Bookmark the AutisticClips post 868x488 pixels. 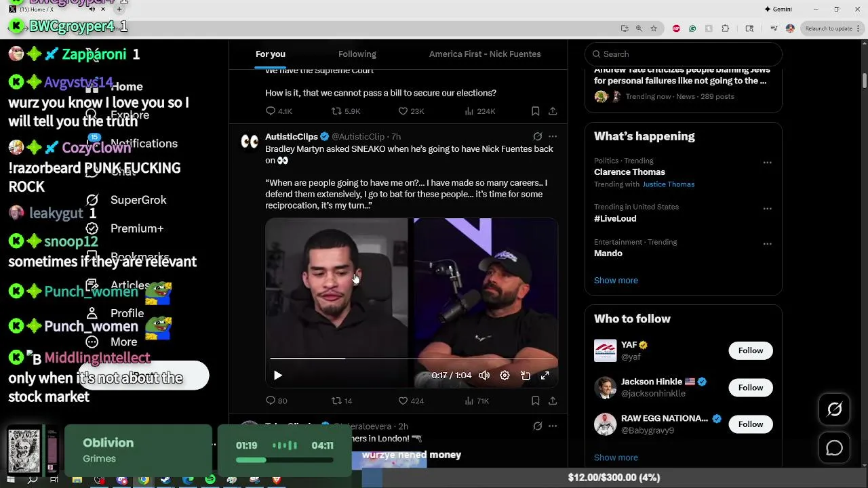click(535, 401)
